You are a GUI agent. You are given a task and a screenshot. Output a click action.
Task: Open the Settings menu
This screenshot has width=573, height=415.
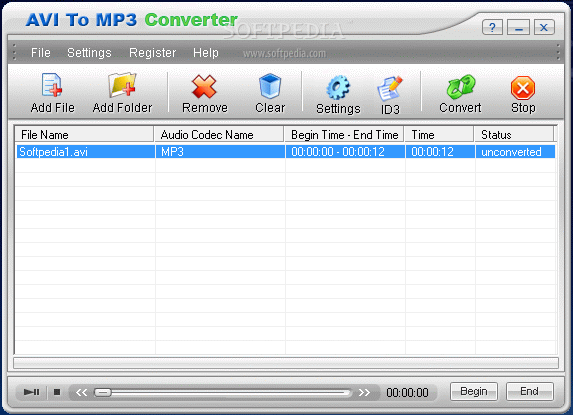click(89, 53)
